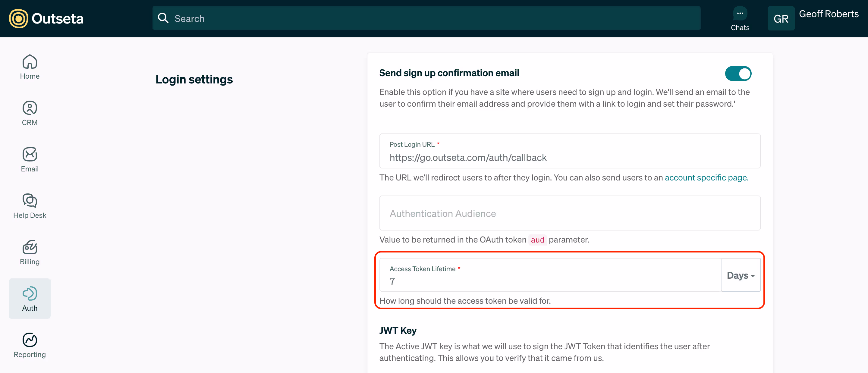Click the GR avatar badge

pos(781,19)
